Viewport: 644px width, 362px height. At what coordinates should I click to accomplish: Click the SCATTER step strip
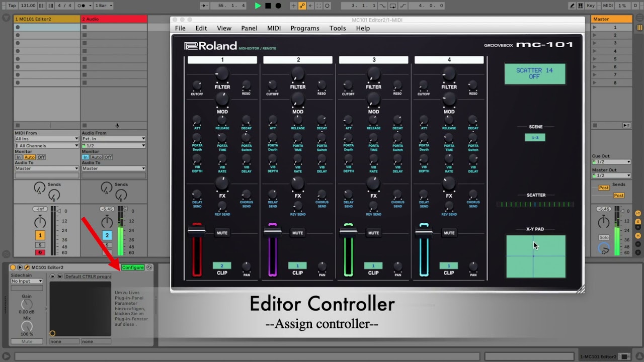point(535,205)
